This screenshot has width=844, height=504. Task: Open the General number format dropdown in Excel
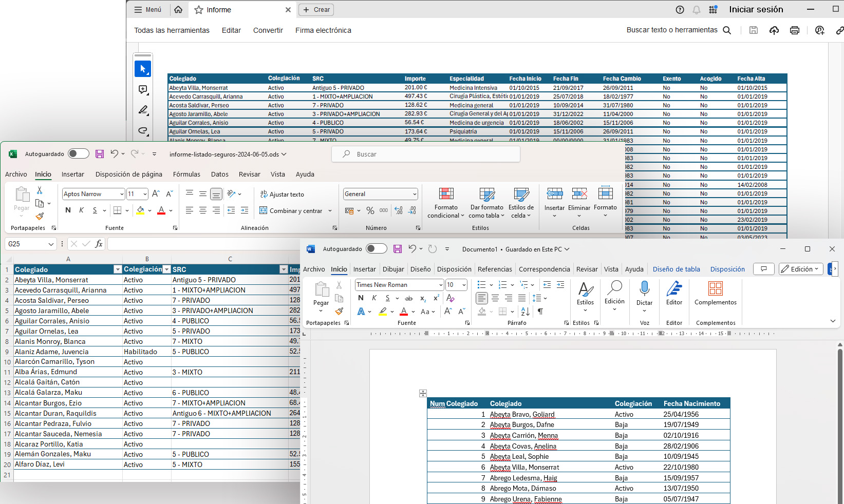tap(414, 194)
